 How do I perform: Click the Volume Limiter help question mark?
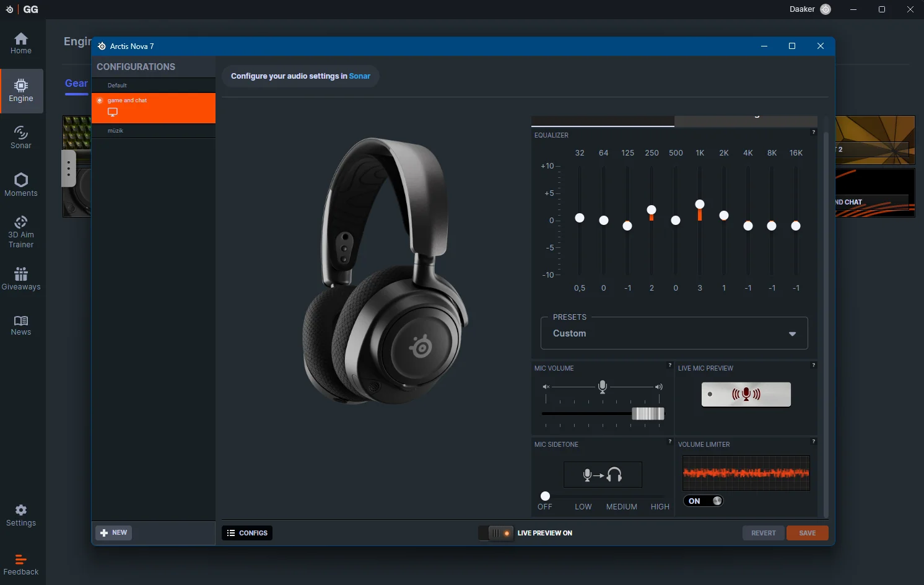[x=814, y=441]
